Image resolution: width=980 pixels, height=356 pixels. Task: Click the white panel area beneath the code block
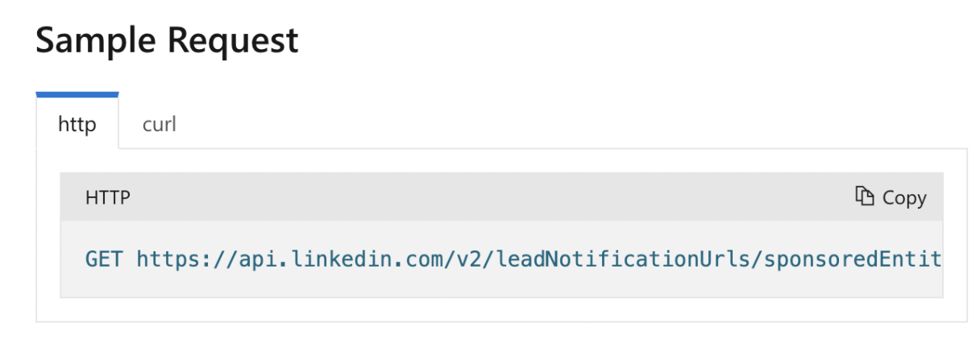[501, 310]
